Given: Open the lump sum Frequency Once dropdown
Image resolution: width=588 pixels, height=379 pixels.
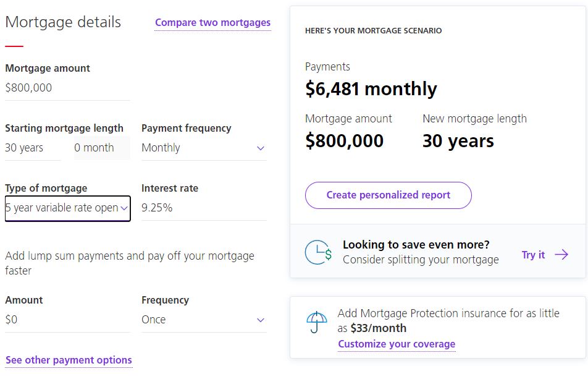Looking at the screenshot, I should 204,320.
